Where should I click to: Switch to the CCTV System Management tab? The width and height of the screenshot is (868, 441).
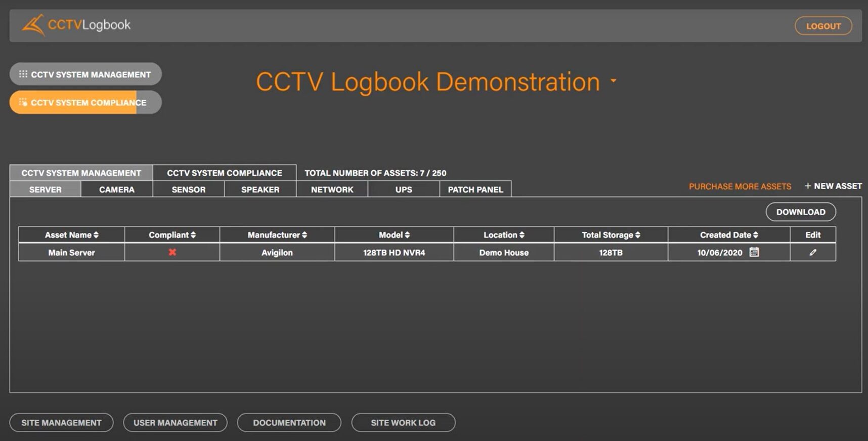pos(81,173)
